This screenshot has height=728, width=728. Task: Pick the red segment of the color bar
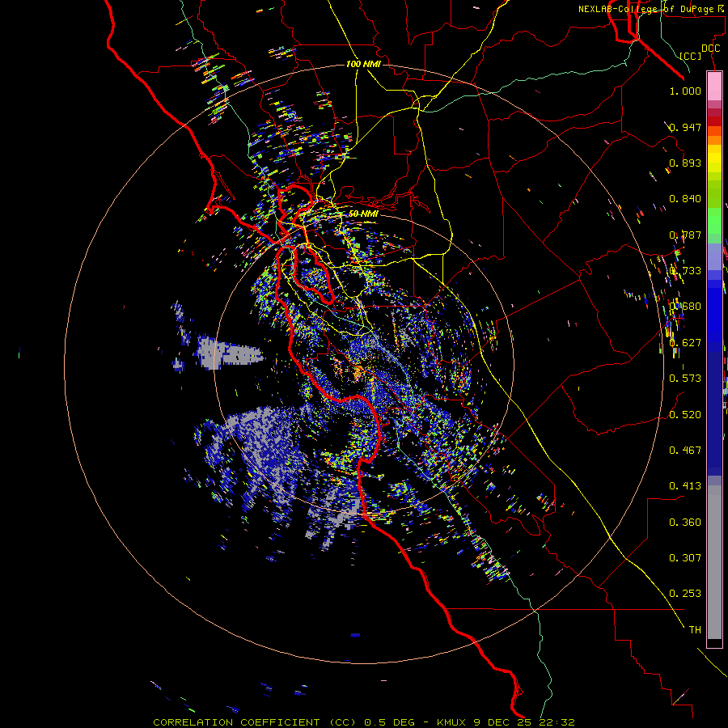click(x=714, y=121)
